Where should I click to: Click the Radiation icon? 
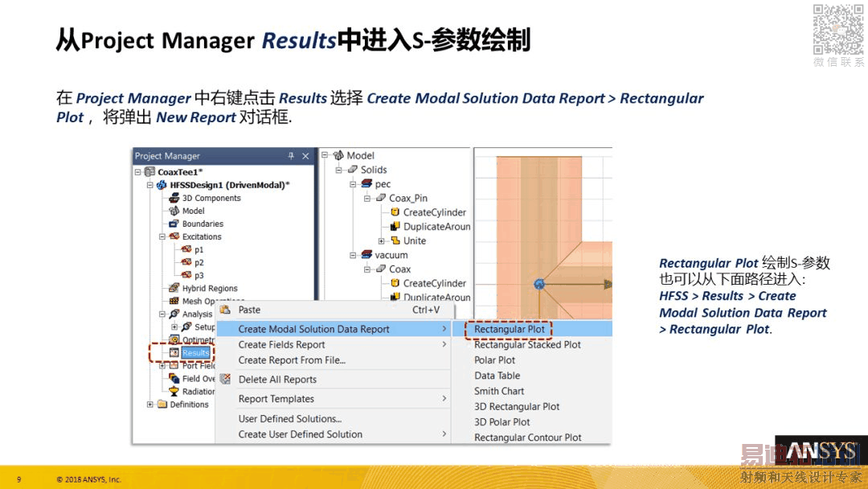(174, 391)
